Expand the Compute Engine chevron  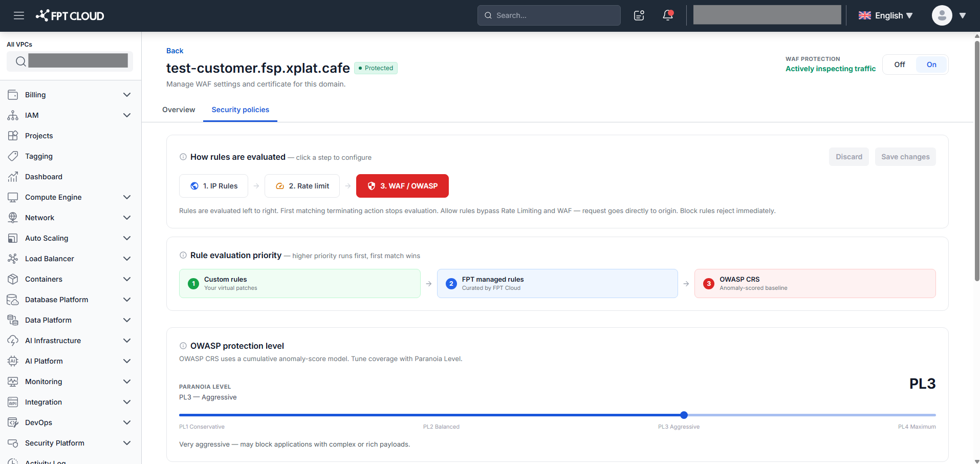coord(127,197)
